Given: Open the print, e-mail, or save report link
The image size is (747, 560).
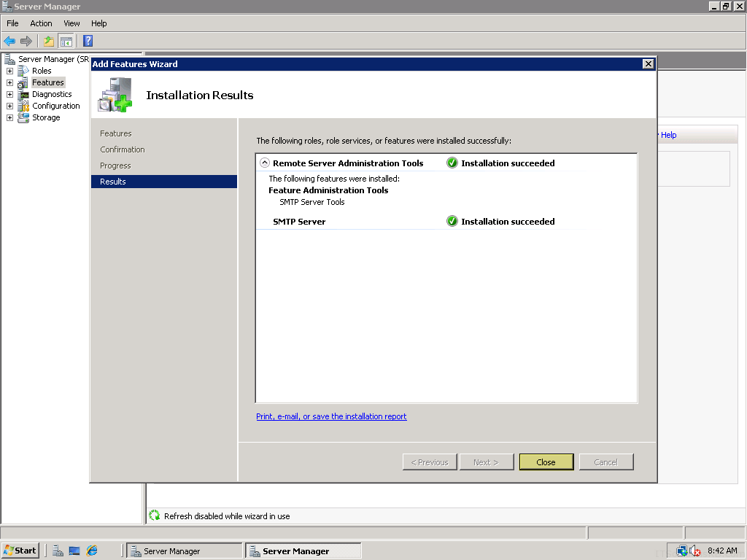Looking at the screenshot, I should pos(331,416).
